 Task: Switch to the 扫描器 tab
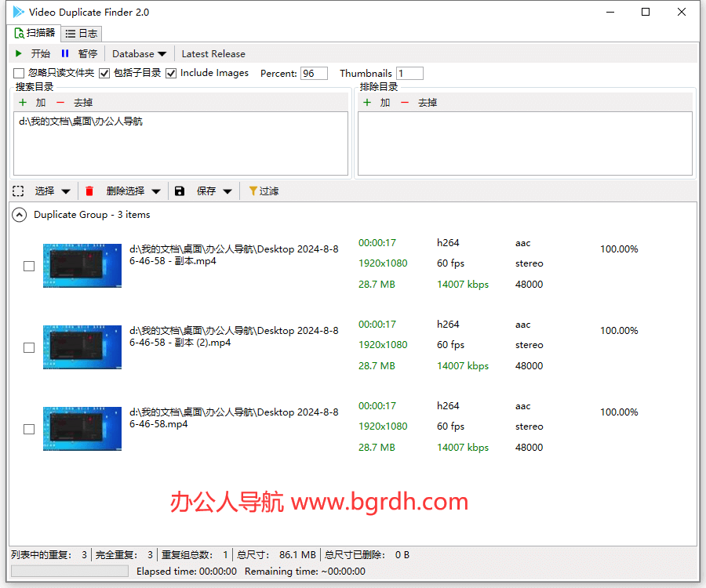coord(35,34)
